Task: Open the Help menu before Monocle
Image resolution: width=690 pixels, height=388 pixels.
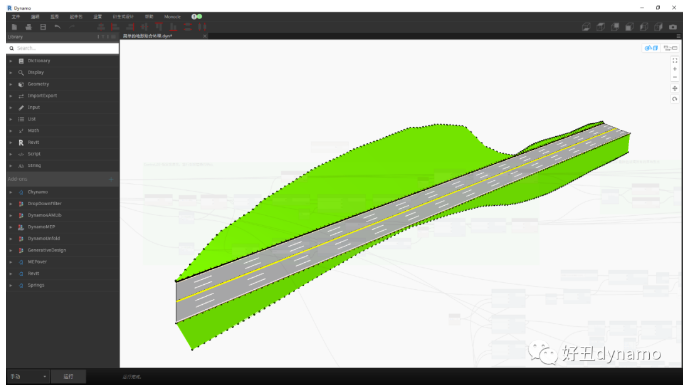Action: tap(149, 17)
